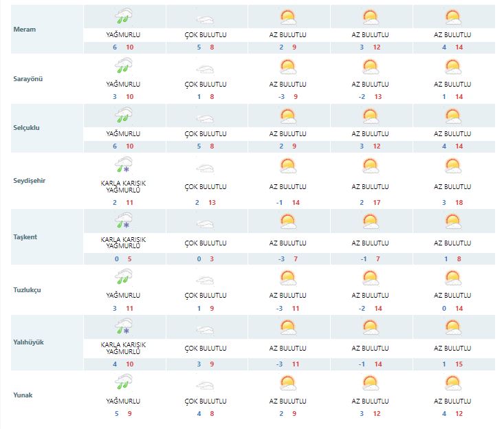Image resolution: width=504 pixels, height=429 pixels.
Task: Click Seydişehir's sleet weather icon
Action: 124,166
